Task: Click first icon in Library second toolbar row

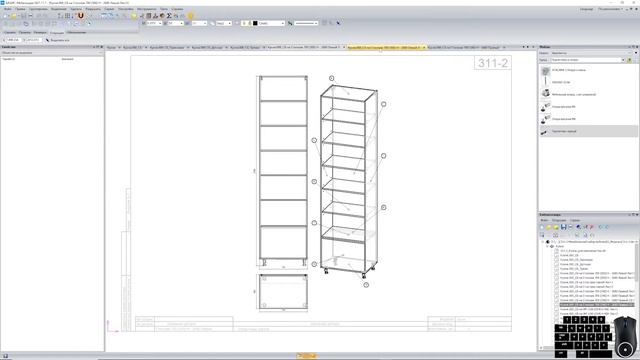Action: (542, 235)
